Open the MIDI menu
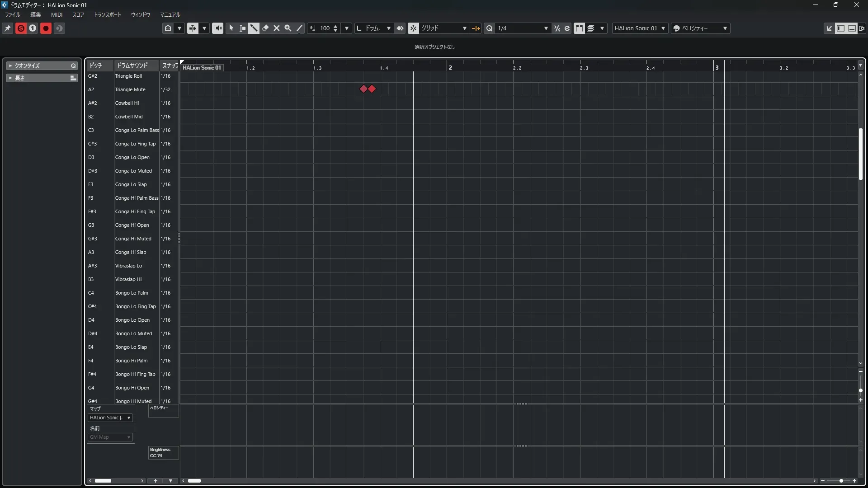 57,14
